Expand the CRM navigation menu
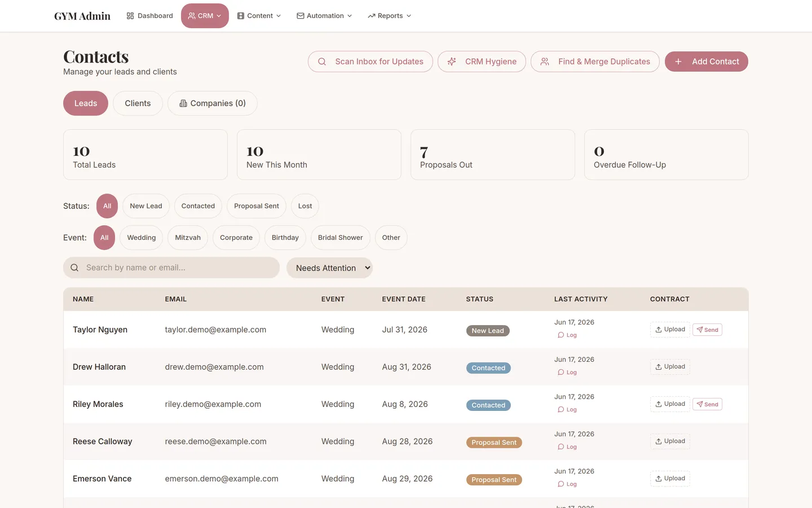 [x=205, y=16]
